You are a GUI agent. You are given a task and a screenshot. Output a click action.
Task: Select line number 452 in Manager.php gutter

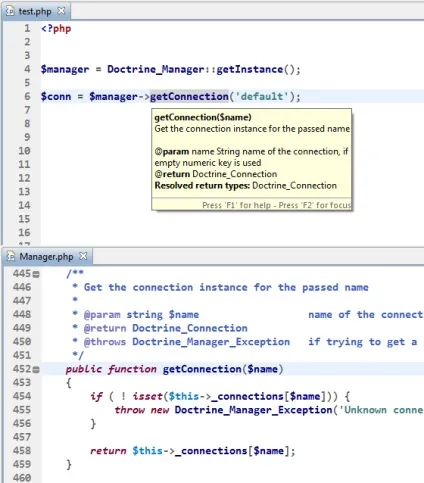[x=22, y=369]
